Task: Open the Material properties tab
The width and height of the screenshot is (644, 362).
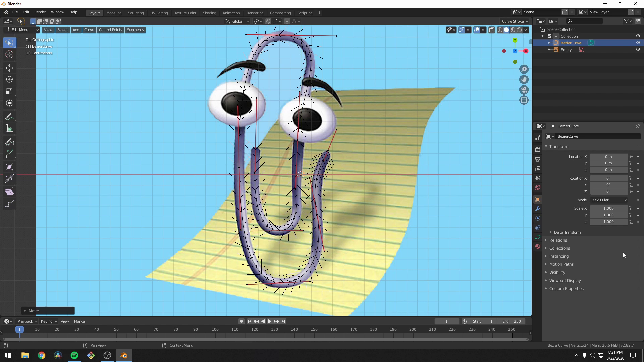Action: (x=538, y=246)
